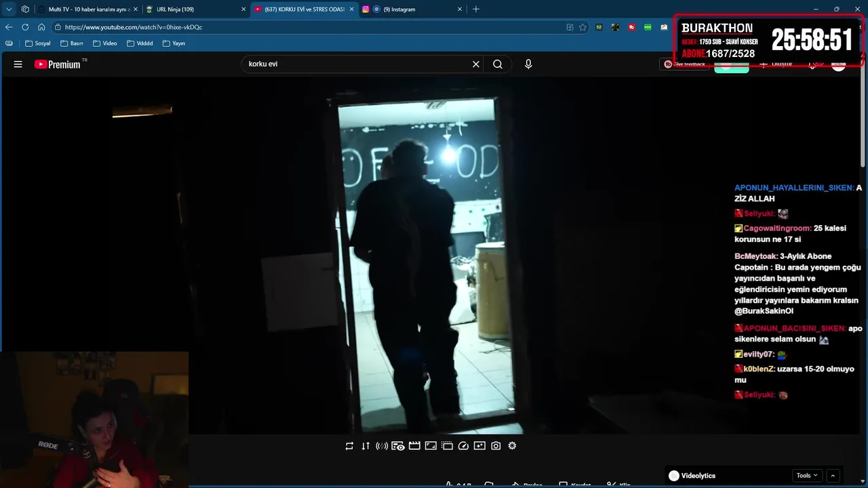Close the Multi TV tab
Viewport: 868px width, 488px height.
click(136, 9)
